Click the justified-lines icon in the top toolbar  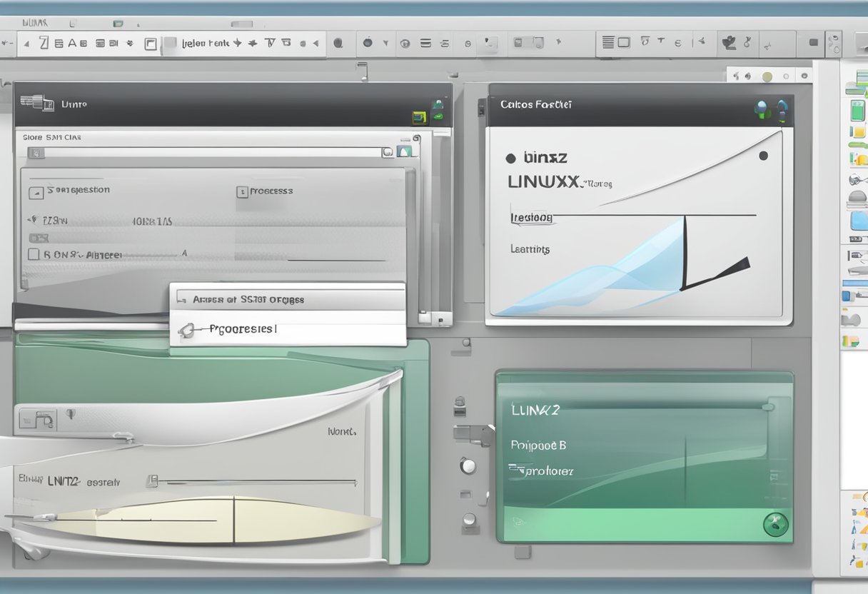tap(608, 43)
